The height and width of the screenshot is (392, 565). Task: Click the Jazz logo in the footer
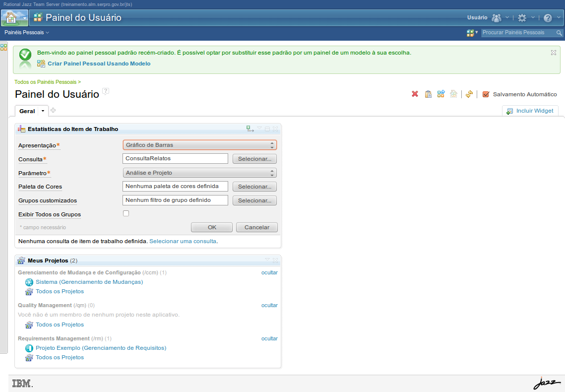click(547, 383)
